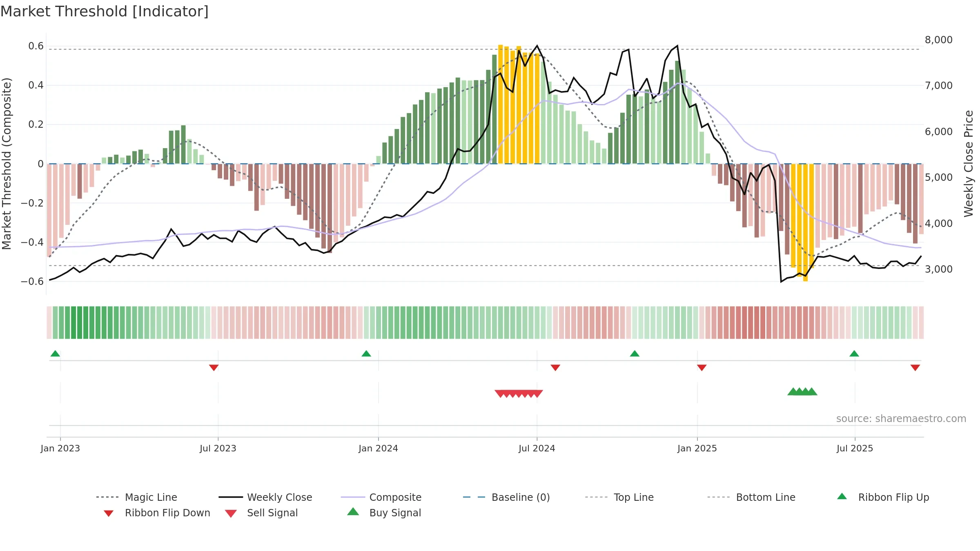Image resolution: width=980 pixels, height=551 pixels.
Task: Click the Jul 2025 x-axis label
Action: tap(855, 448)
